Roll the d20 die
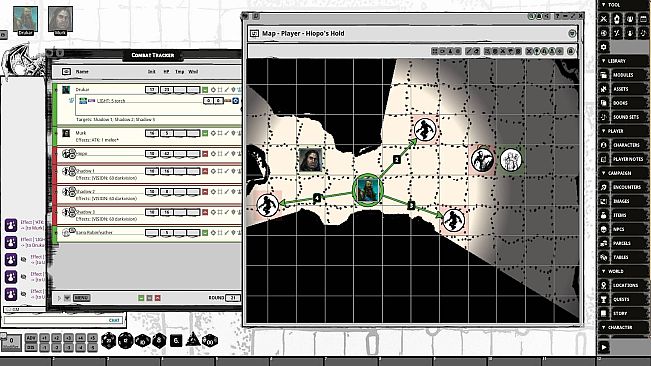651x366 pixels. tap(109, 341)
